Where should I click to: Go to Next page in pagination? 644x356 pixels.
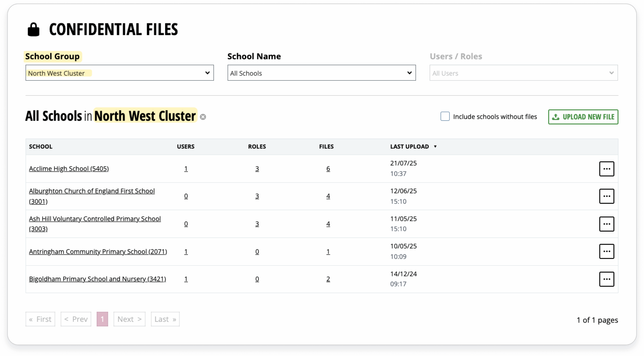coord(129,319)
